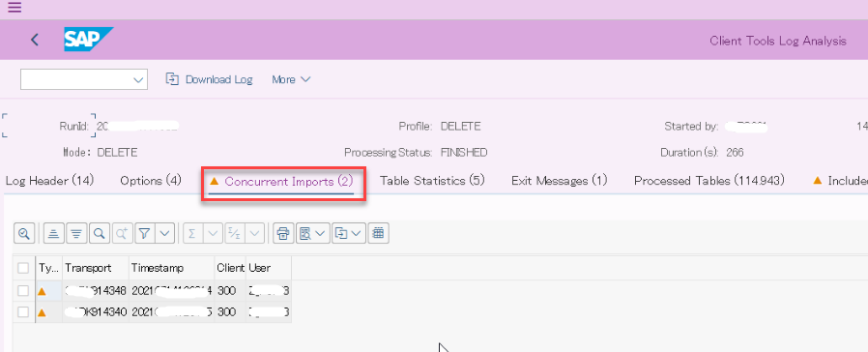Viewport: 868px width, 352px height.
Task: Open the hamburger menu icon
Action: 14,7
